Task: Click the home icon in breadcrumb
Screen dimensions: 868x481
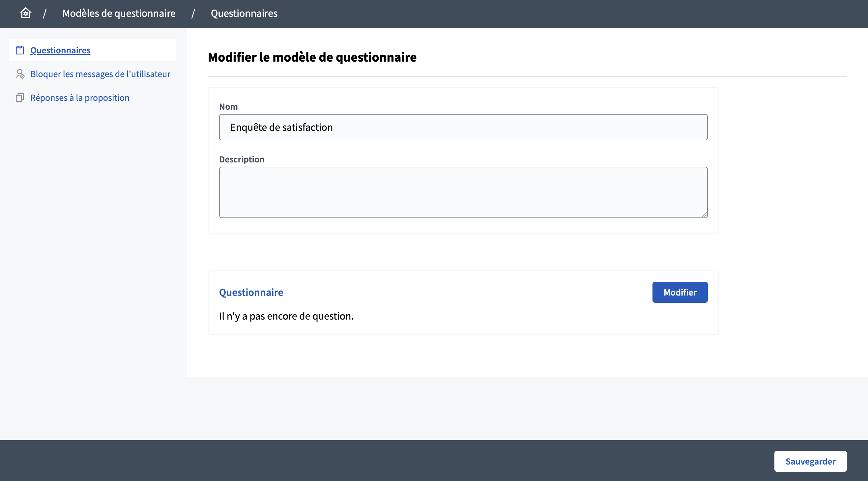Action: 26,13
